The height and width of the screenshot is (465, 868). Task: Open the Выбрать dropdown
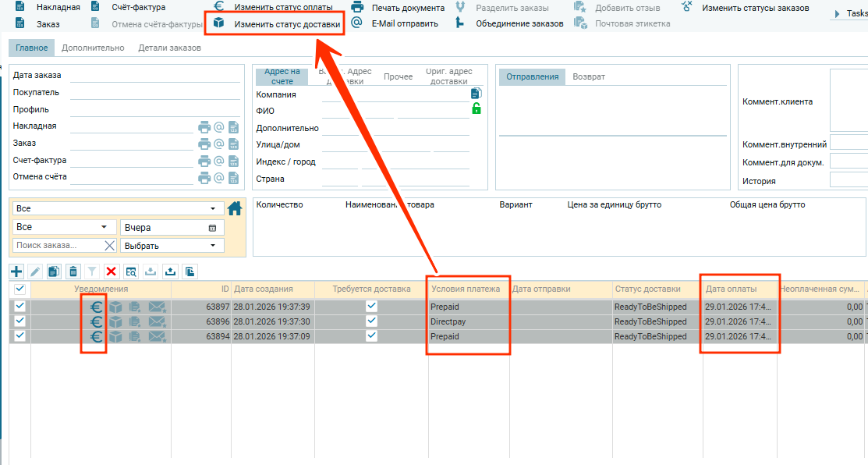point(172,246)
